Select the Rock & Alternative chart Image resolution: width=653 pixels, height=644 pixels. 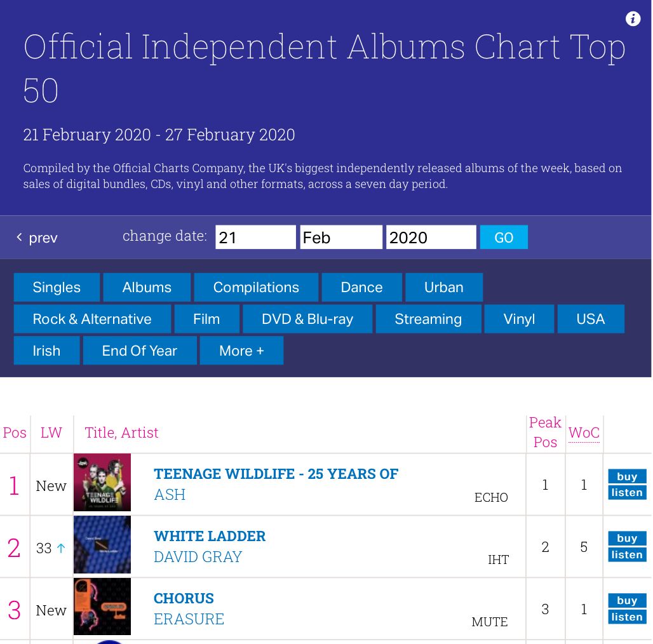click(92, 319)
